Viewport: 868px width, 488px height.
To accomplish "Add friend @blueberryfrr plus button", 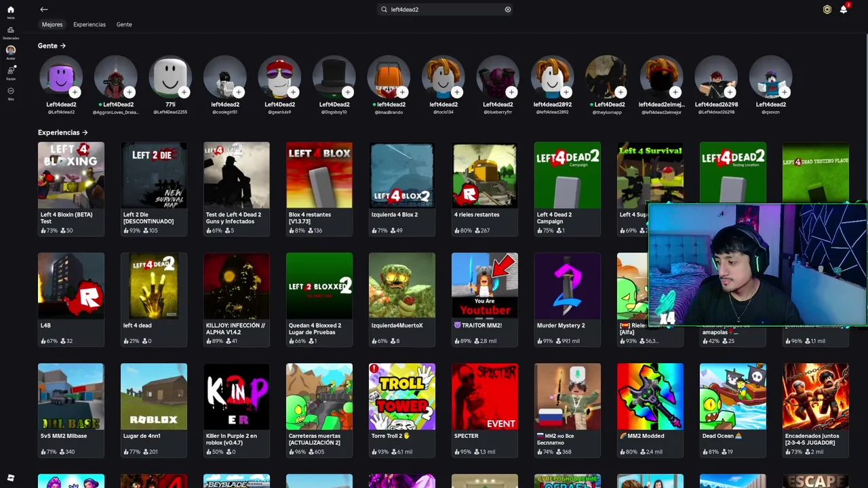I will [x=511, y=92].
